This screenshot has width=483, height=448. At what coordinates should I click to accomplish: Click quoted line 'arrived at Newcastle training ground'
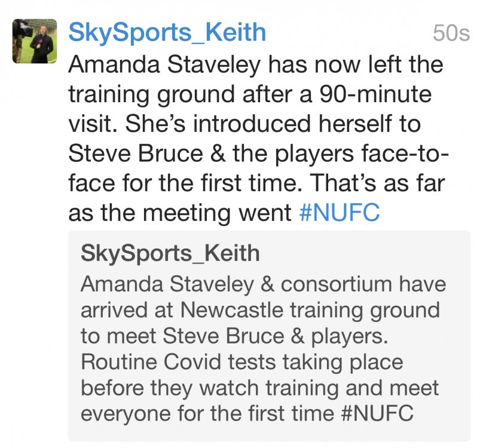click(260, 310)
